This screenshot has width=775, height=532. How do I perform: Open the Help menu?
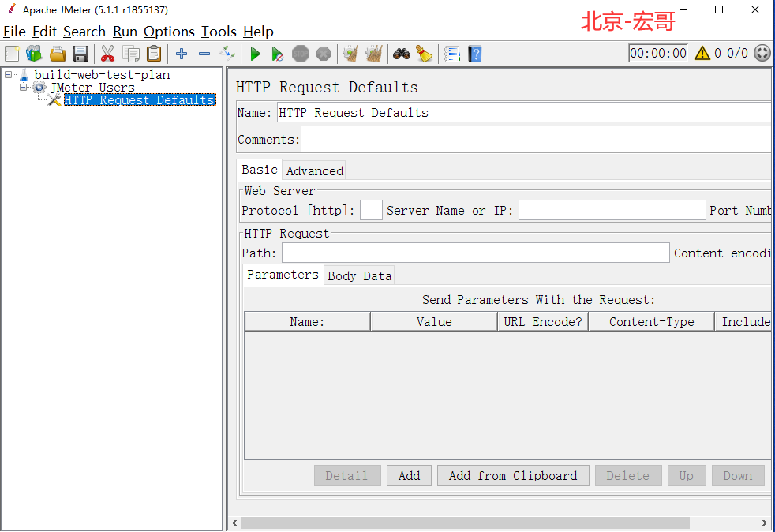(259, 32)
